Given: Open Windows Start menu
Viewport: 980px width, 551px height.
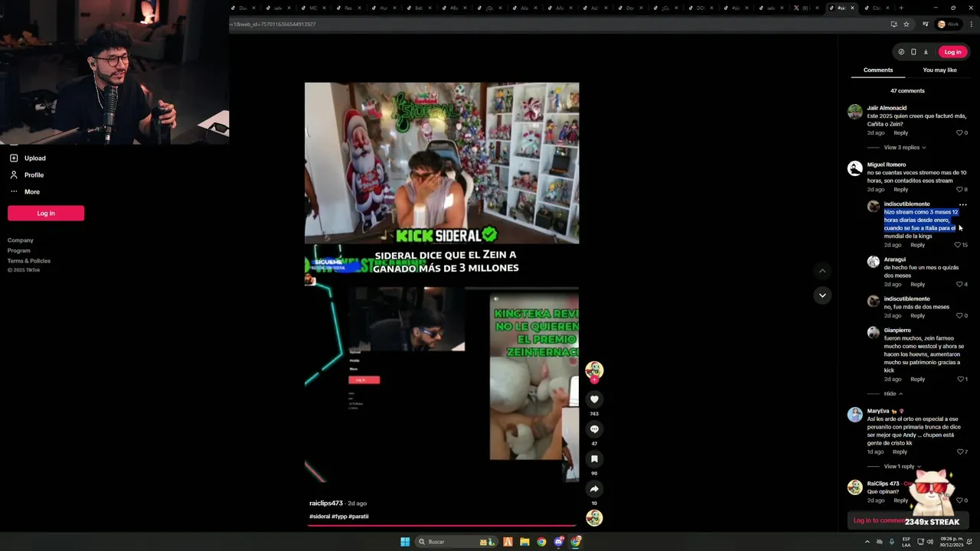Looking at the screenshot, I should [405, 542].
